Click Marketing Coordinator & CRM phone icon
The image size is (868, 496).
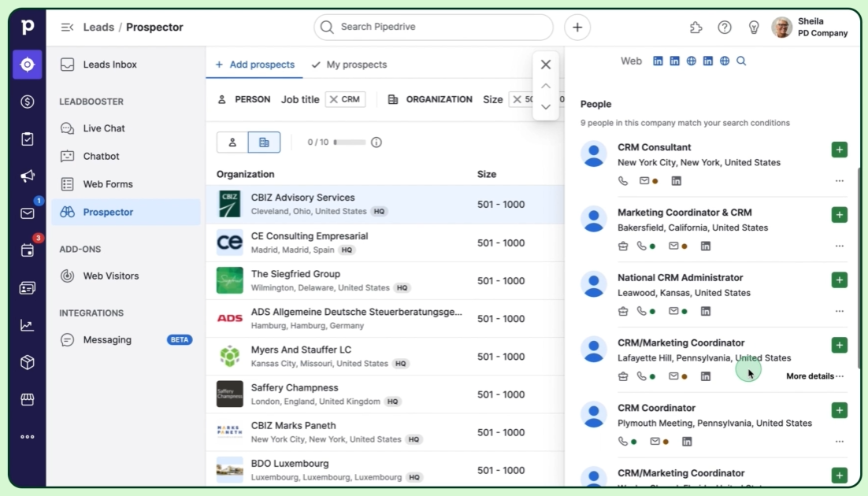641,246
